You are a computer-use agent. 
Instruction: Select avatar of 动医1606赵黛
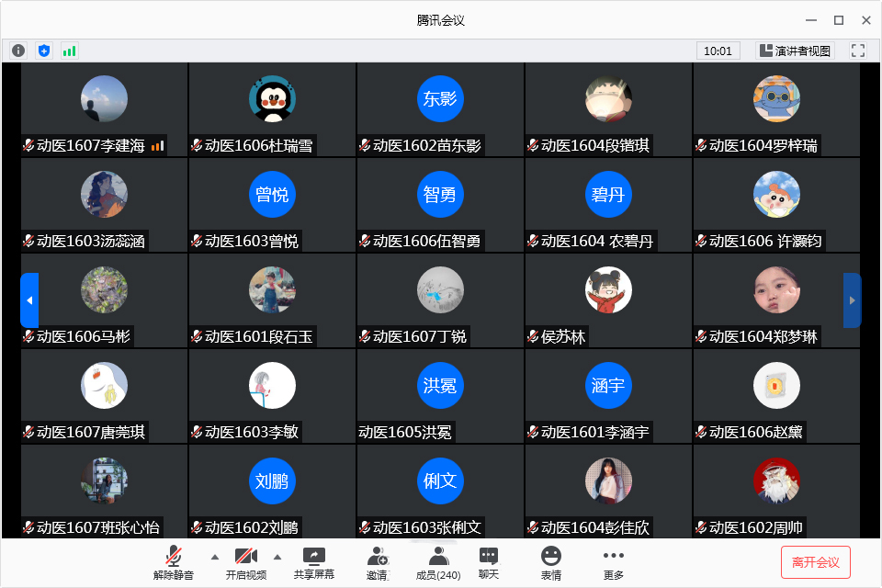click(777, 386)
